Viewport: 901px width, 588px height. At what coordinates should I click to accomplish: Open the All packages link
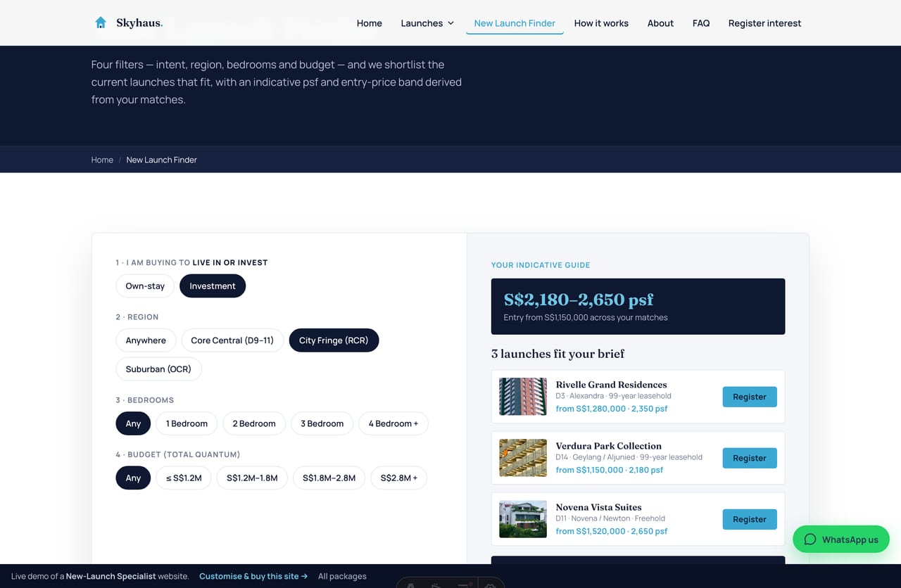[342, 576]
